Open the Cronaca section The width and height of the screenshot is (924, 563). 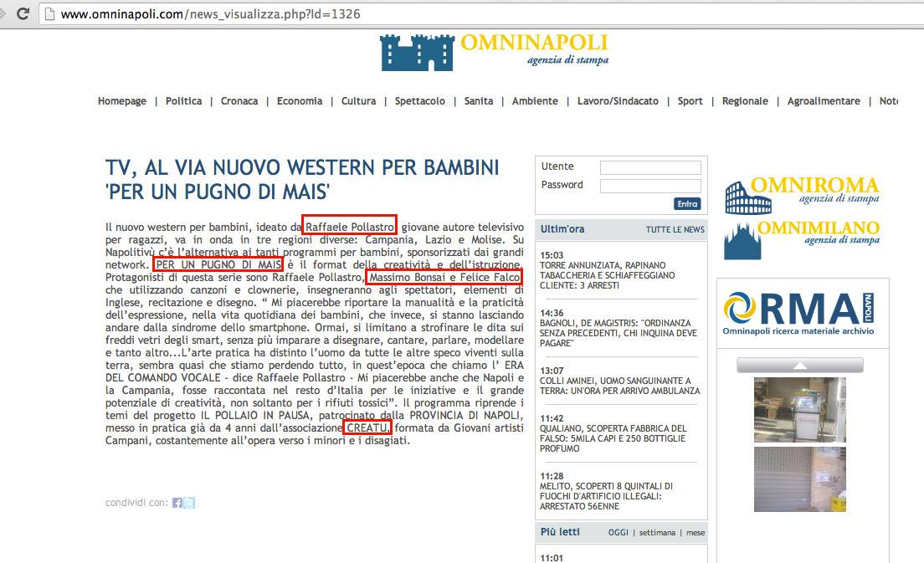pos(239,100)
